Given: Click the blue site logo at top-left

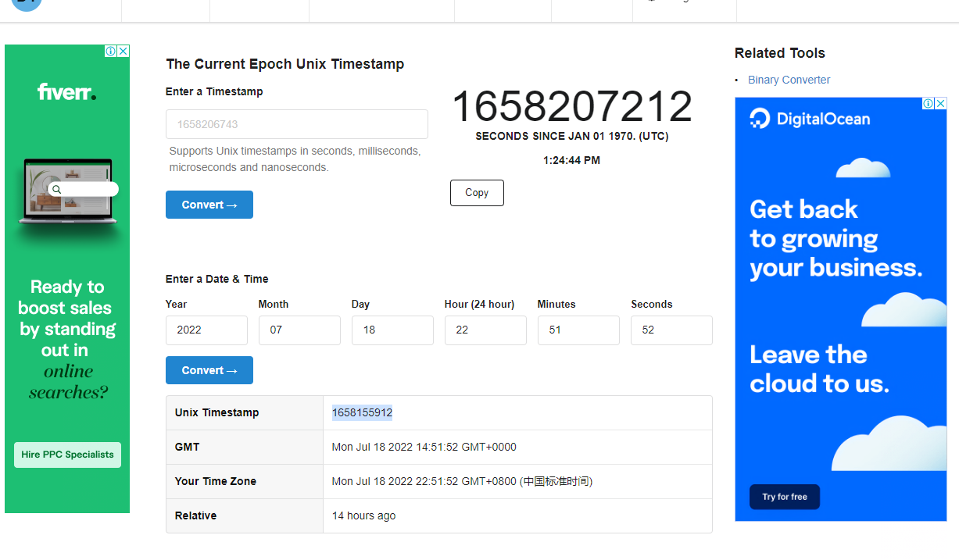Looking at the screenshot, I should pos(27,4).
